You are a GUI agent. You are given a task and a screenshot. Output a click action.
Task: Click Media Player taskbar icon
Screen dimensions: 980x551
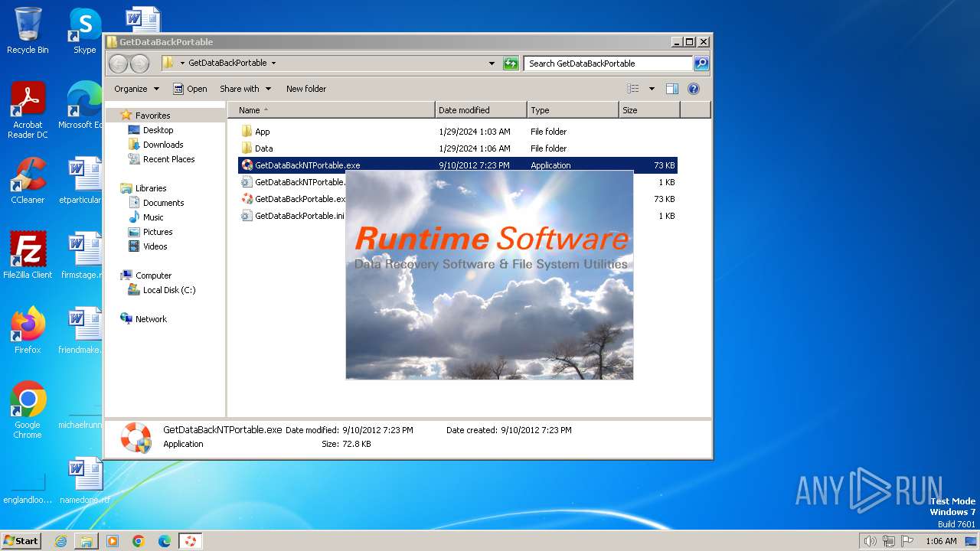[113, 541]
